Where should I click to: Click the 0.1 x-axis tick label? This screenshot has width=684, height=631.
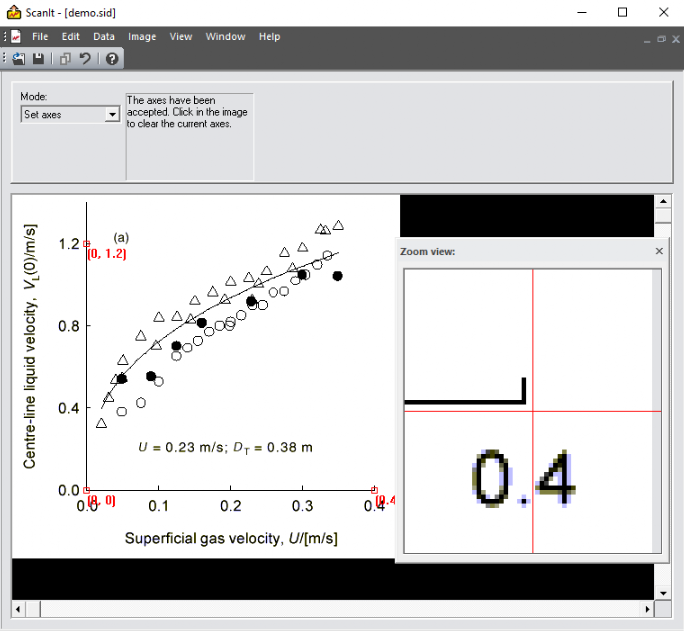point(158,506)
